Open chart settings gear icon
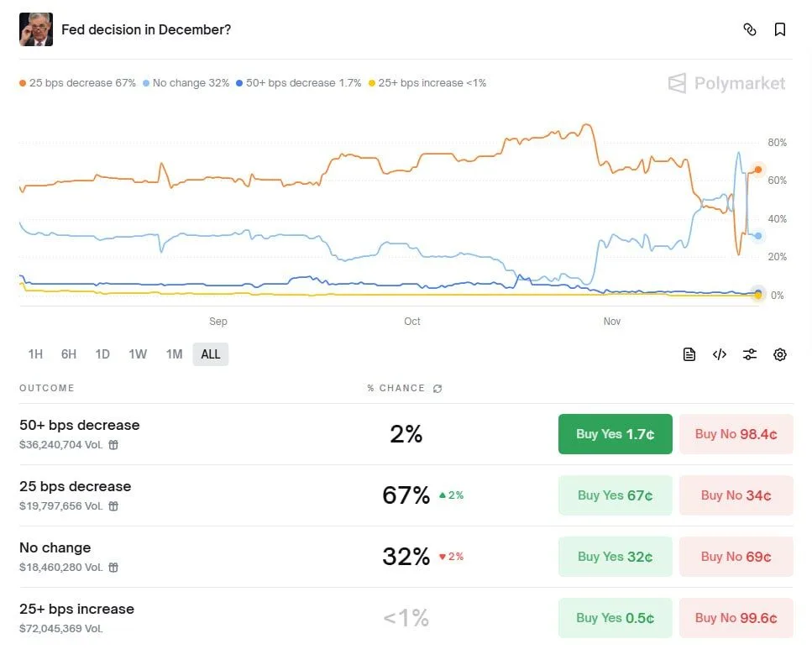This screenshot has width=812, height=665. point(780,354)
